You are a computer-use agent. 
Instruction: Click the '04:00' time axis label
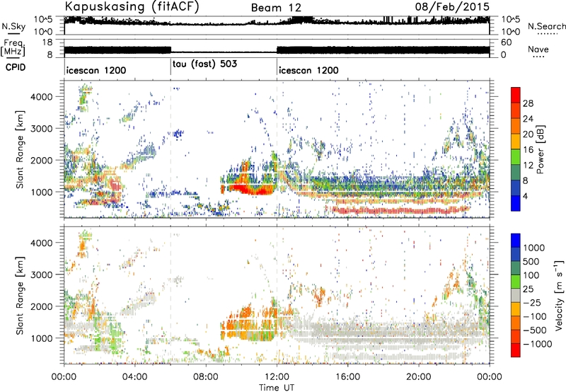pyautogui.click(x=135, y=377)
